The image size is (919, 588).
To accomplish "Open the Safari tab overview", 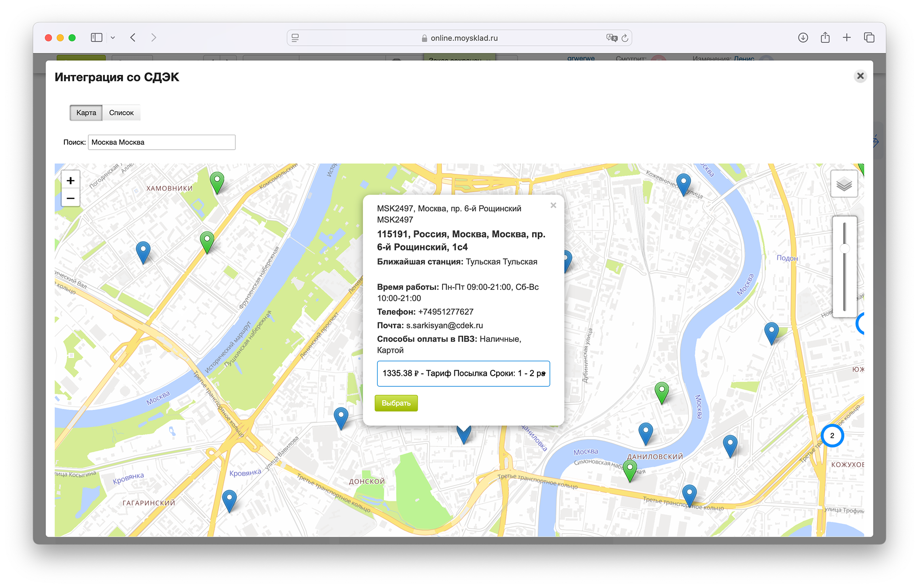I will tap(869, 38).
